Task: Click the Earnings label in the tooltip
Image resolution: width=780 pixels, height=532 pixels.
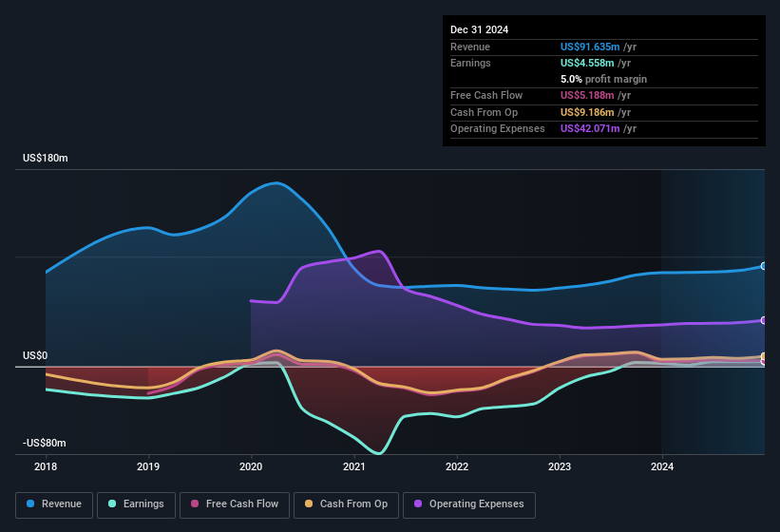Action: 470,63
